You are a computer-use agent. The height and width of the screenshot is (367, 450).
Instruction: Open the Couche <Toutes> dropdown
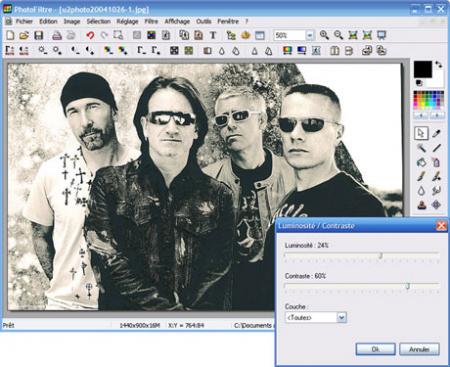(342, 317)
